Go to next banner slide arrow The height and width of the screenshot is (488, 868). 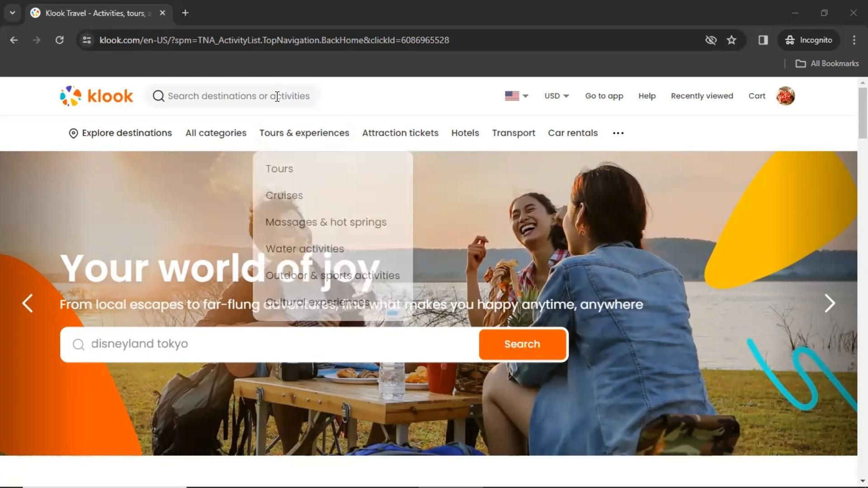point(830,303)
